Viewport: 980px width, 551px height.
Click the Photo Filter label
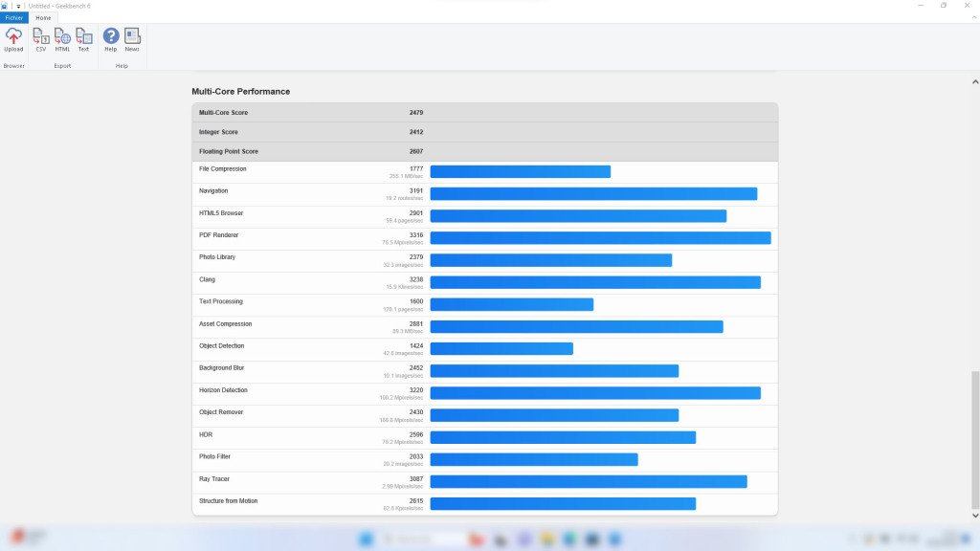(214, 456)
